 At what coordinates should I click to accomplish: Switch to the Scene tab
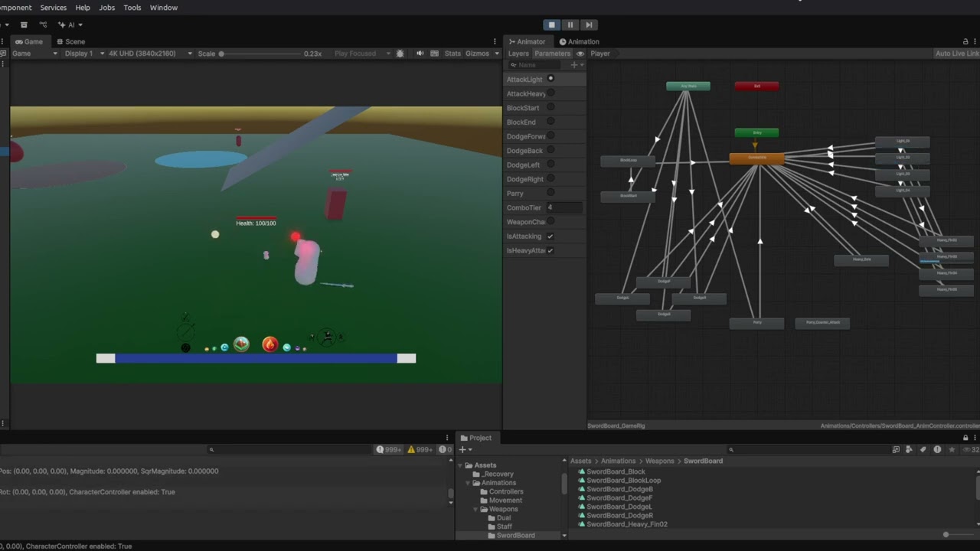pyautogui.click(x=70, y=41)
